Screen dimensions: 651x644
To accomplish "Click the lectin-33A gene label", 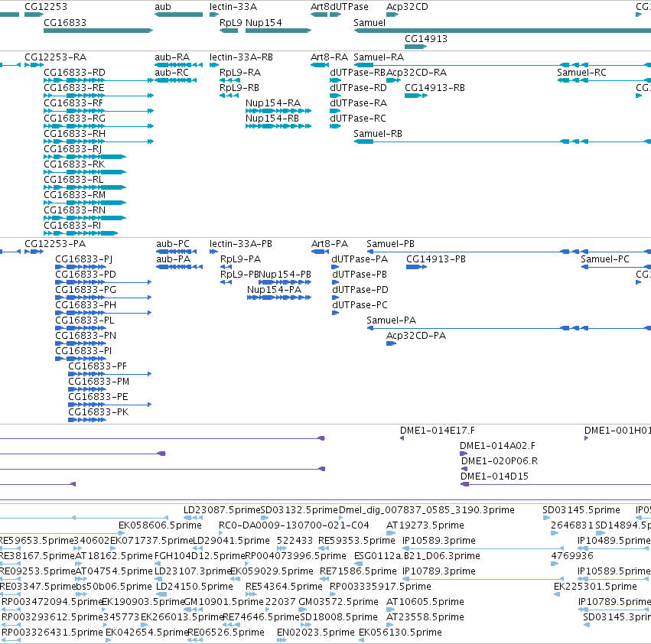I will (x=233, y=7).
